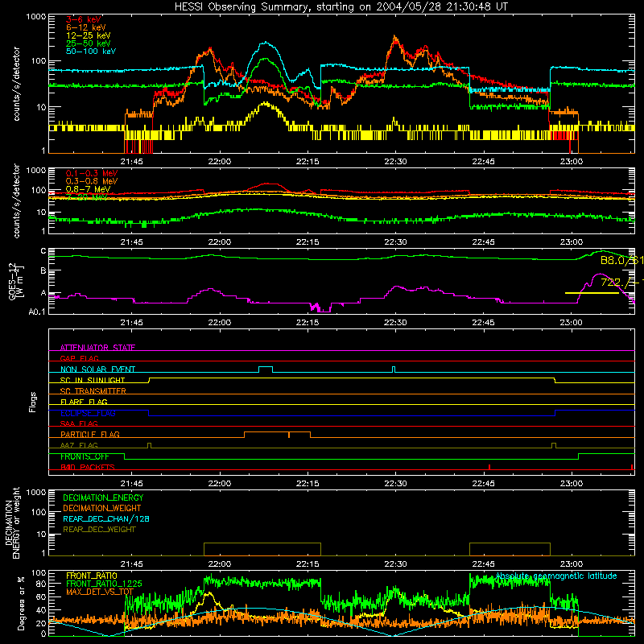Viewport: 644px width, 644px height.
Task: Click the REAR_DEC_WEIGHT legend label
Action: point(99,530)
